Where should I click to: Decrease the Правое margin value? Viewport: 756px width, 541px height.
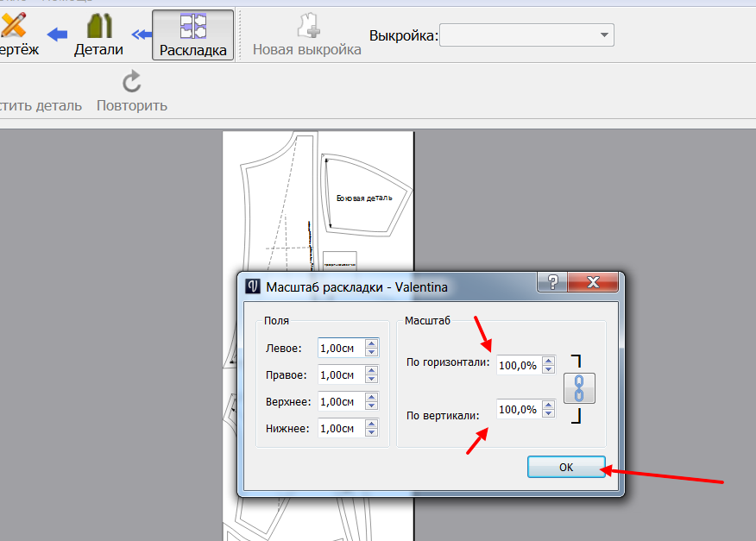372,380
